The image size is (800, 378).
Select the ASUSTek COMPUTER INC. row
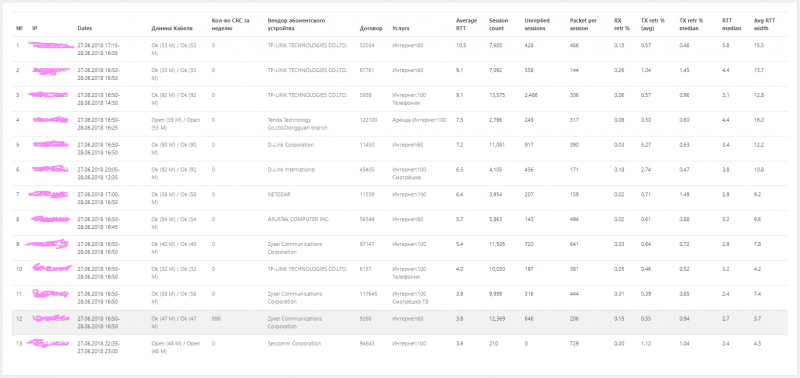tap(400, 223)
